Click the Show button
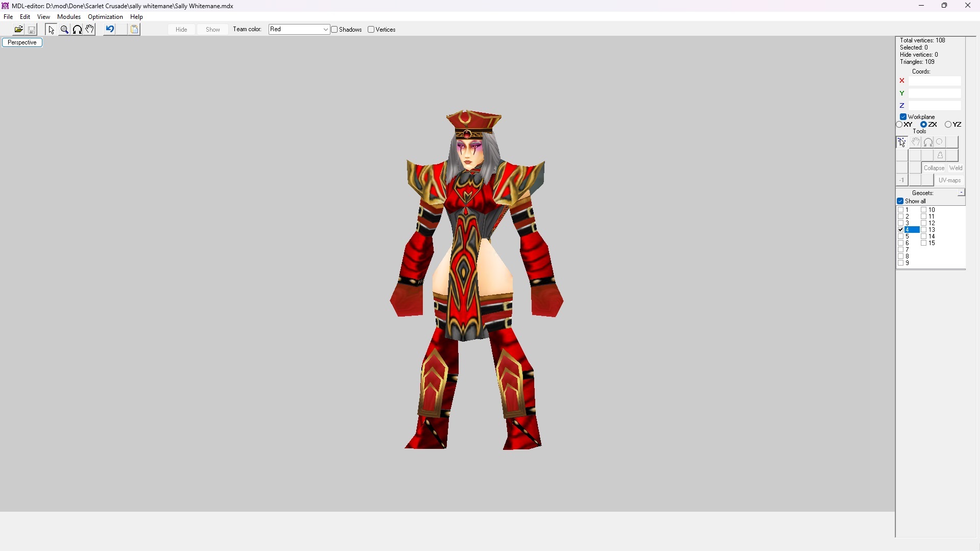980x551 pixels. click(213, 30)
